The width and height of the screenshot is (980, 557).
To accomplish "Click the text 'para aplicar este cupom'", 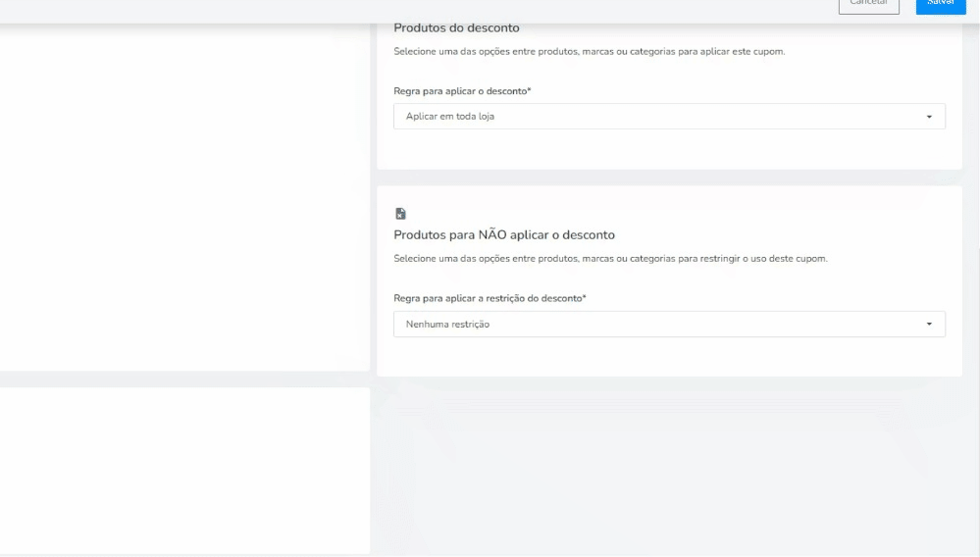I will pyautogui.click(x=731, y=52).
